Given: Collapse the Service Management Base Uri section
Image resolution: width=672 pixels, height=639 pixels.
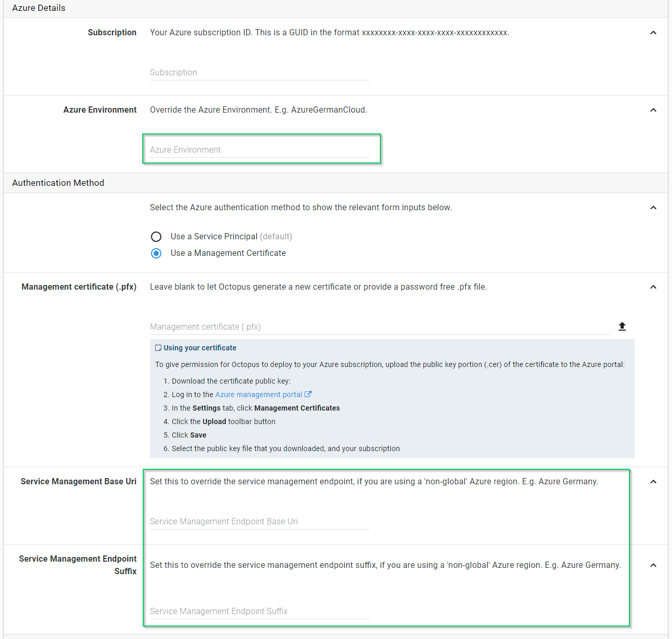Looking at the screenshot, I should (x=653, y=482).
